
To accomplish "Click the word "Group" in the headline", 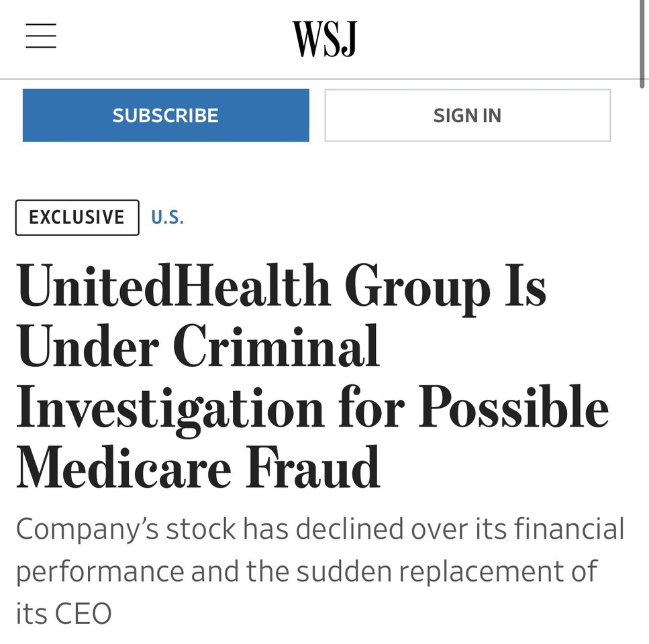I will point(417,288).
